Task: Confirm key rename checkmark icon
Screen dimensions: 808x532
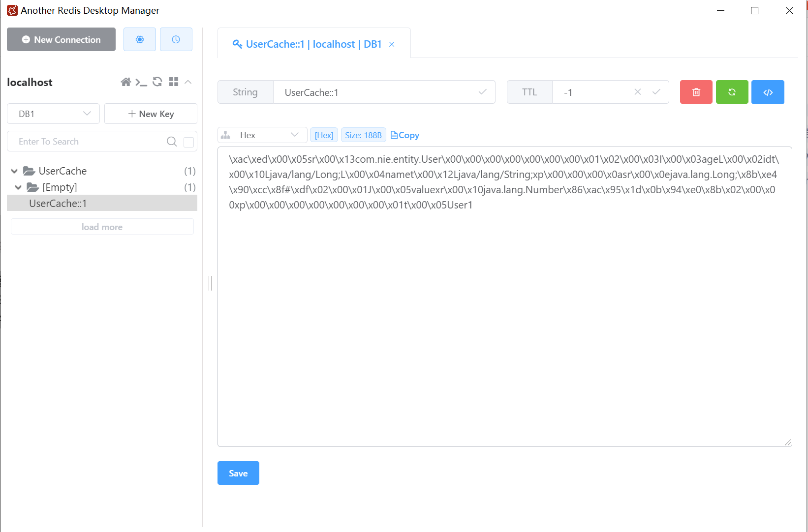Action: 483,92
